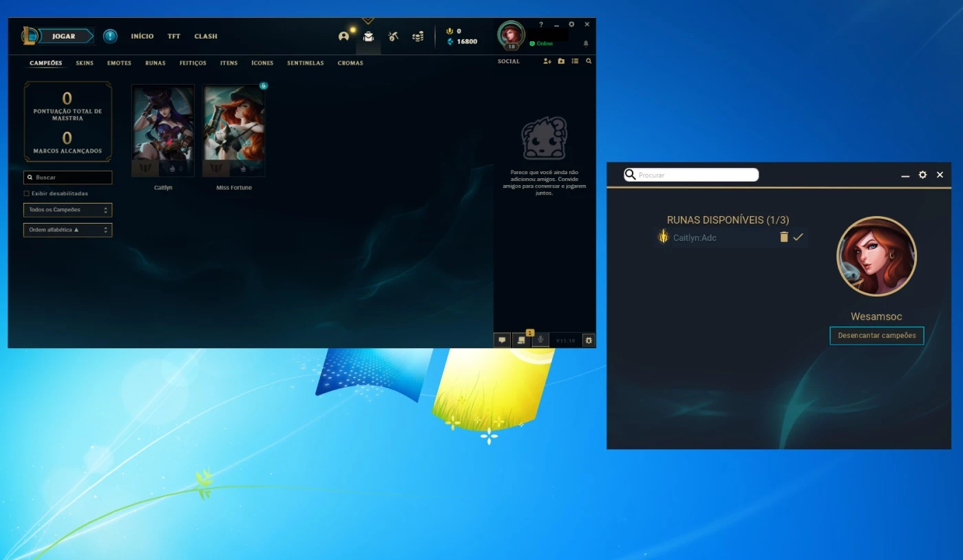
Task: Click the PONTUAÇÃO TOTAL DE MAESTRIA counter
Action: point(67,106)
